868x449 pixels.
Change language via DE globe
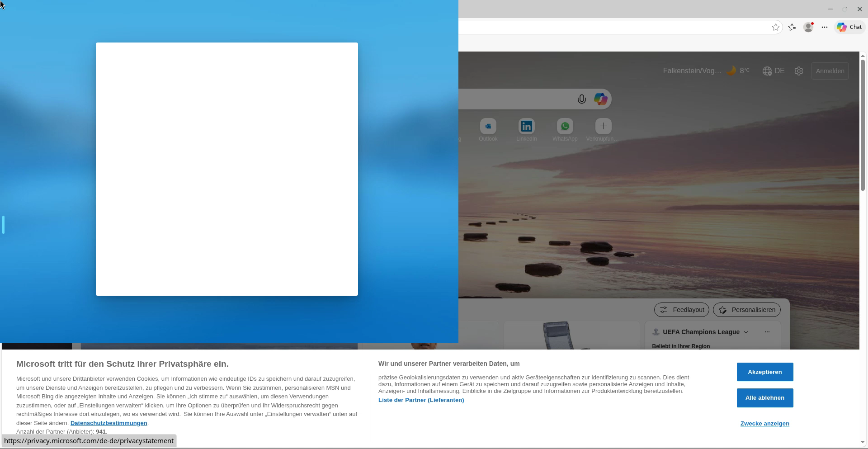(774, 71)
